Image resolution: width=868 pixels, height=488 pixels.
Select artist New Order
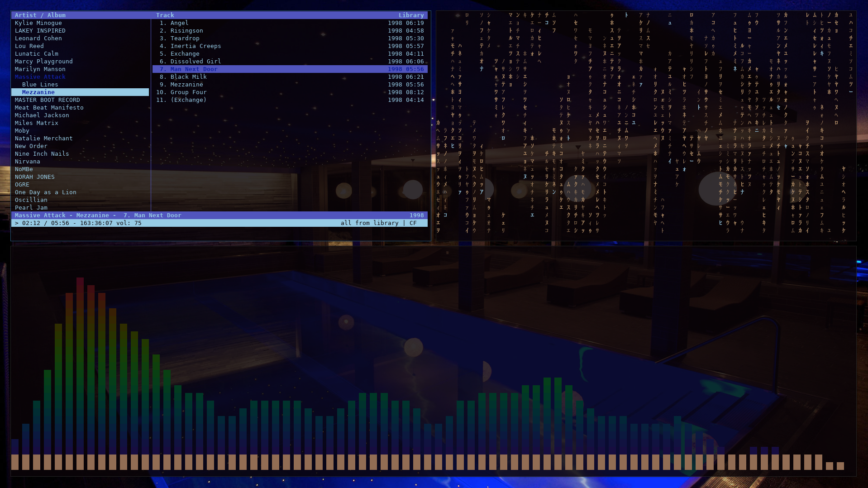coord(31,146)
